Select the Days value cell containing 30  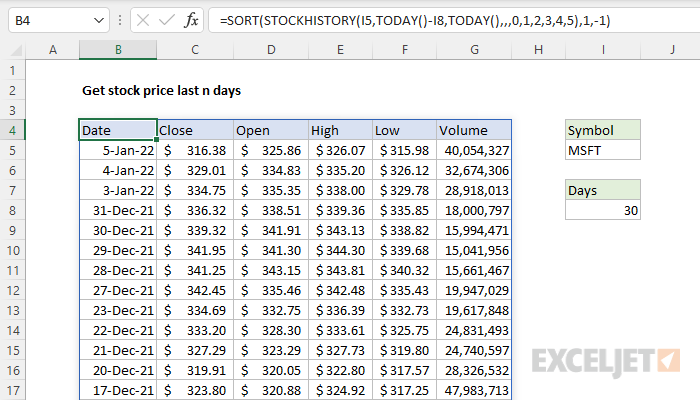click(603, 210)
